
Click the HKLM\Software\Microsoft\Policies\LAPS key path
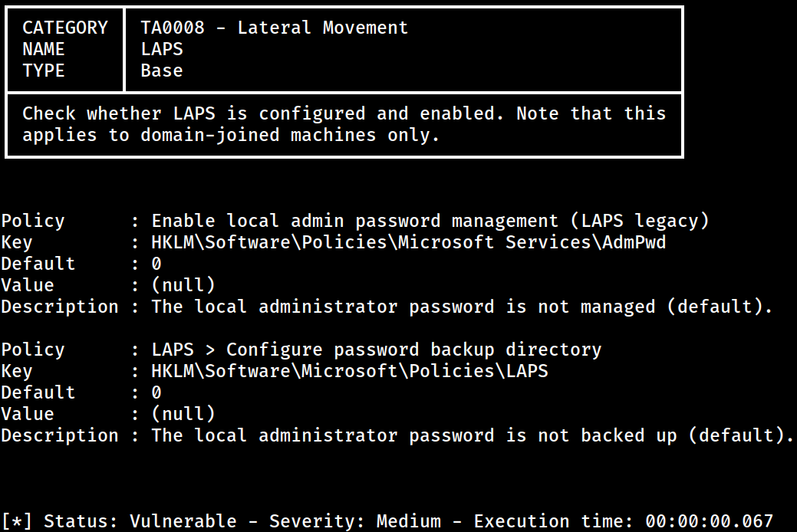coord(350,371)
